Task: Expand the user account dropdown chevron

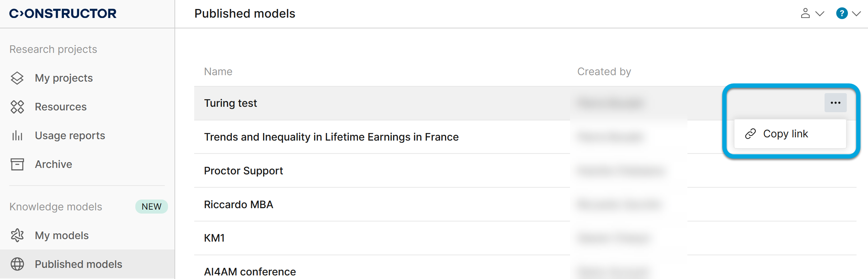Action: point(820,14)
